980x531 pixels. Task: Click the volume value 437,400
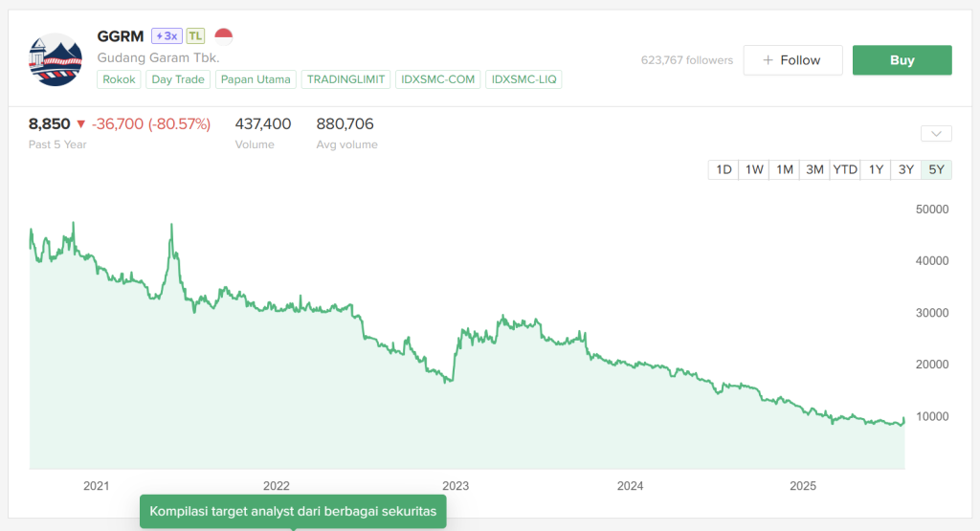pos(263,124)
